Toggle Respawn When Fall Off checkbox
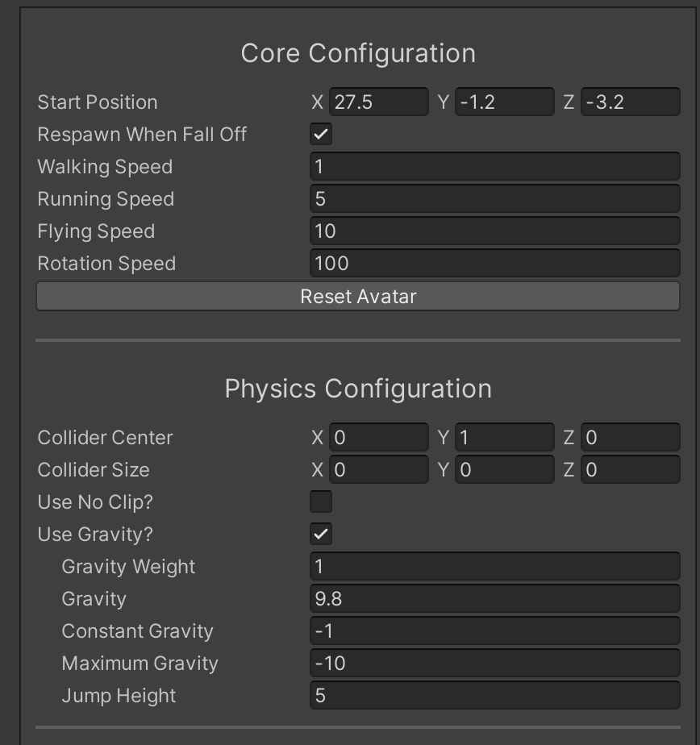Screen dimensions: 700x745 (x=321, y=135)
